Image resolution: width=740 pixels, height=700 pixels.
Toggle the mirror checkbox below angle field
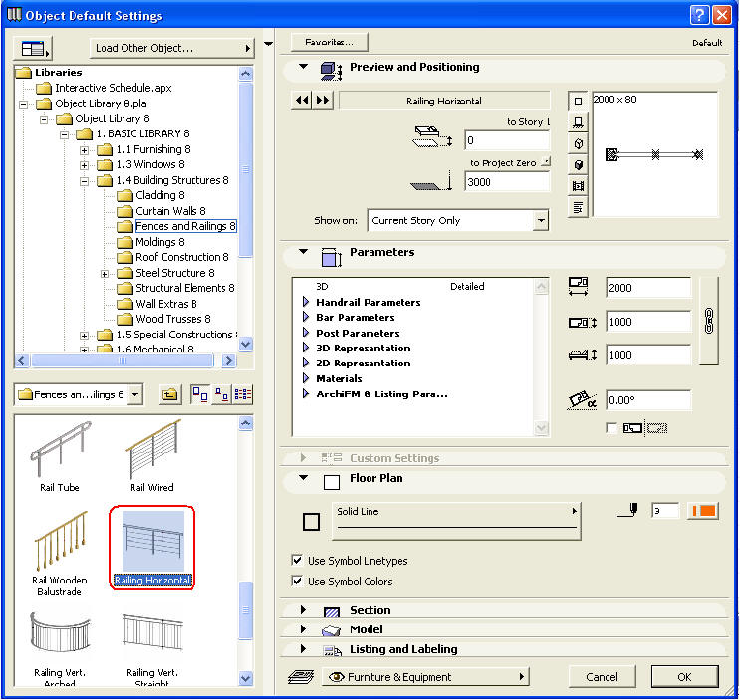click(x=611, y=428)
